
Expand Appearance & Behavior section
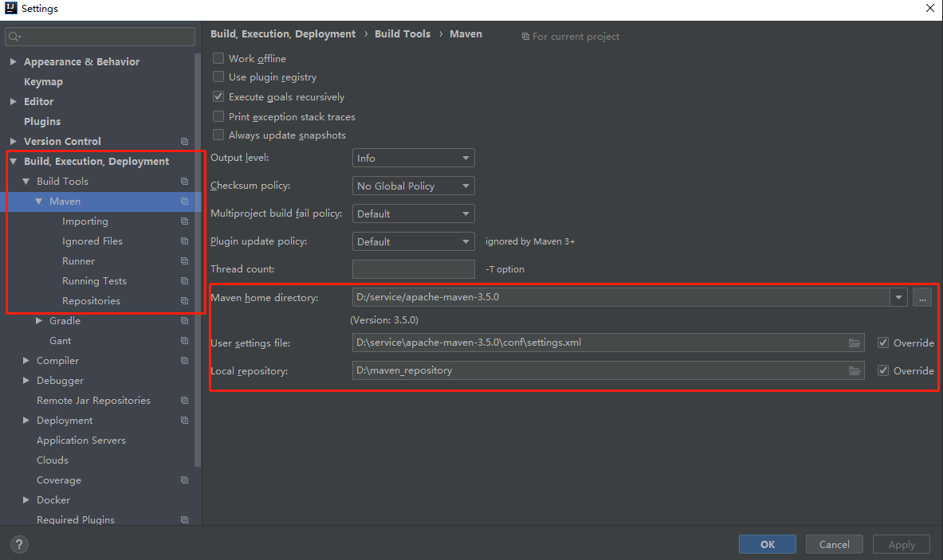tap(14, 61)
